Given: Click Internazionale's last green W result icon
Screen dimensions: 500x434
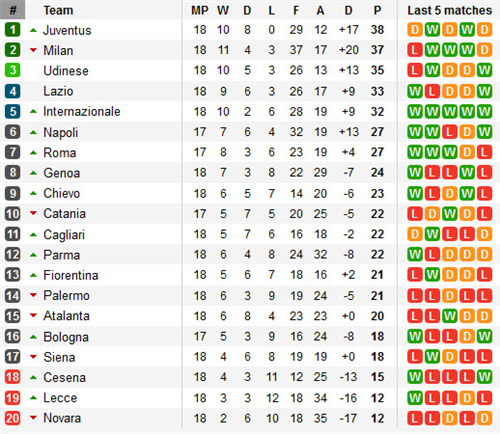Looking at the screenshot, I should tap(484, 111).
